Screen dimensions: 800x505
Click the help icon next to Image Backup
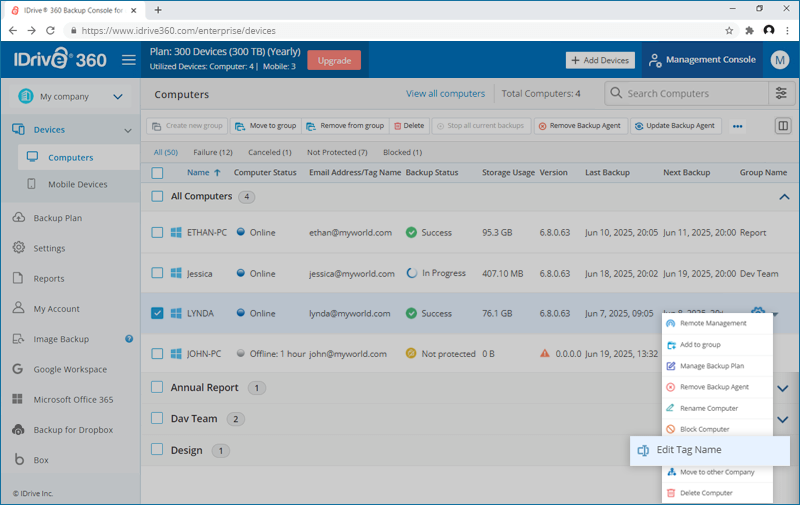point(129,339)
